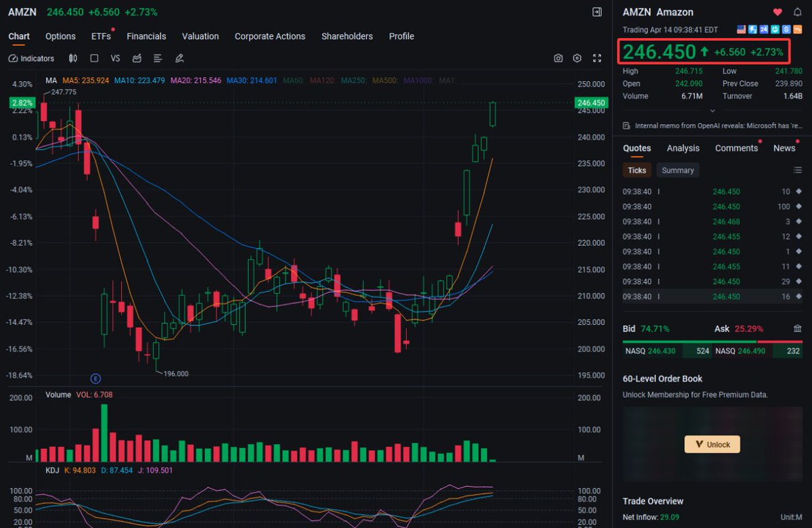Toggle the MA5 indicator label
This screenshot has height=528, width=812.
point(86,81)
